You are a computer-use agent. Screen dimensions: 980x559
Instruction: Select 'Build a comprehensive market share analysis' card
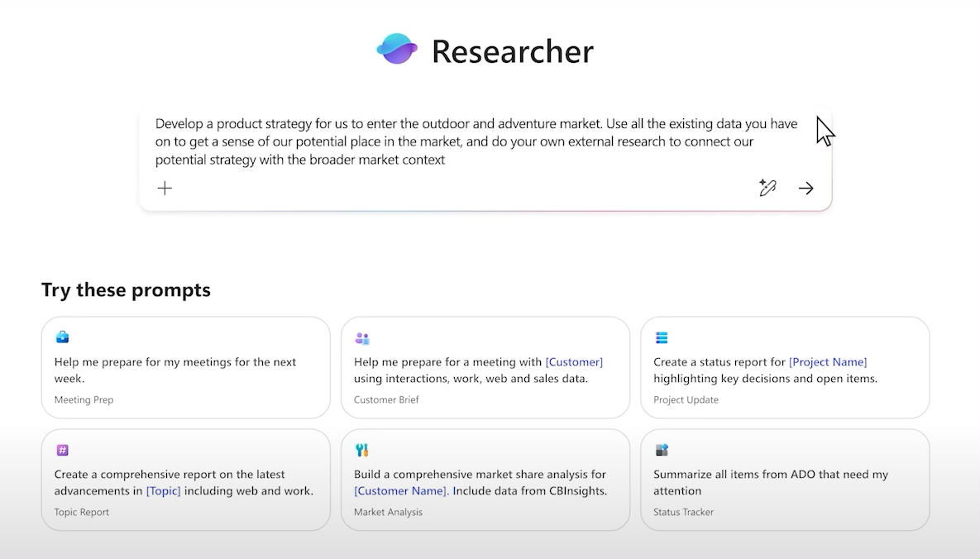(x=485, y=480)
